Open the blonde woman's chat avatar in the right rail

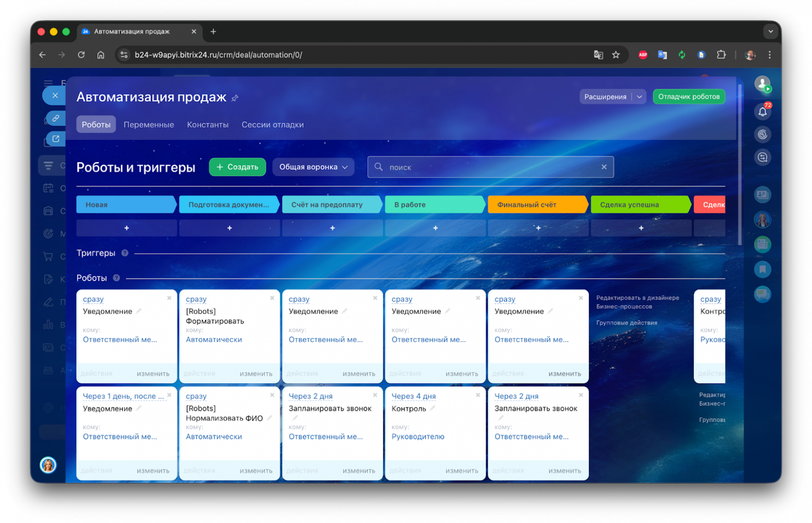coord(763,219)
